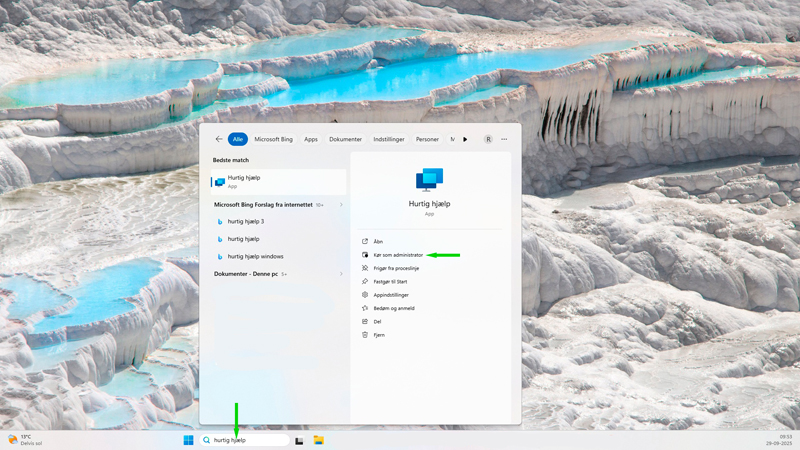The image size is (800, 450).
Task: Expand the Dokumenter - Denne pc section
Action: point(279,274)
